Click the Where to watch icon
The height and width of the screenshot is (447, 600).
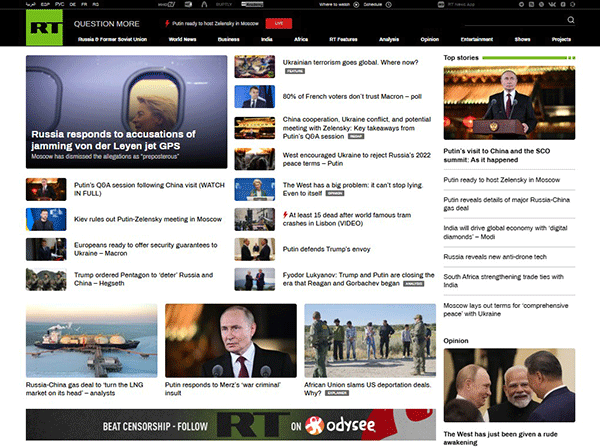356,5
